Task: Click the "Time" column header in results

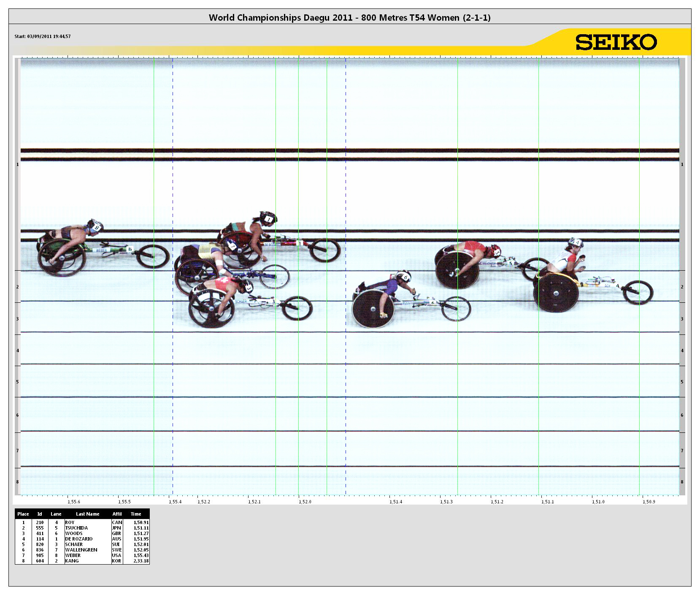Action: tap(136, 514)
